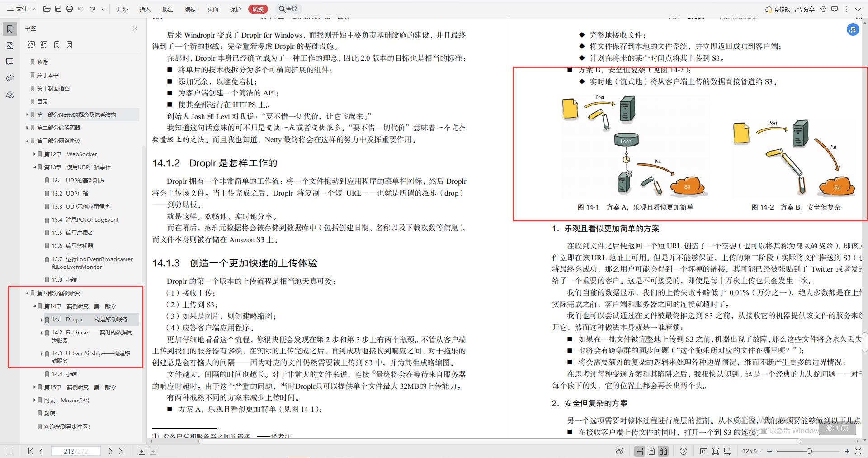Open the three-dot more options menu
868x458 pixels.
coord(846,9)
